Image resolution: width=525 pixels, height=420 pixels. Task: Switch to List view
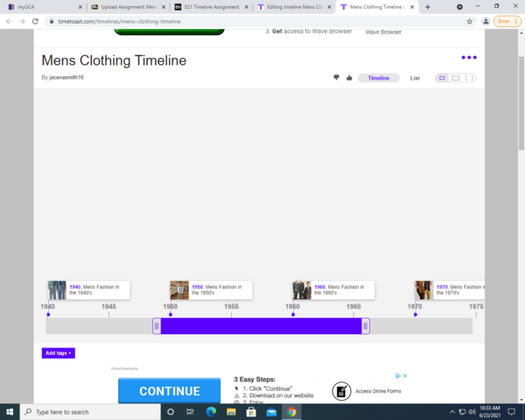coord(415,78)
